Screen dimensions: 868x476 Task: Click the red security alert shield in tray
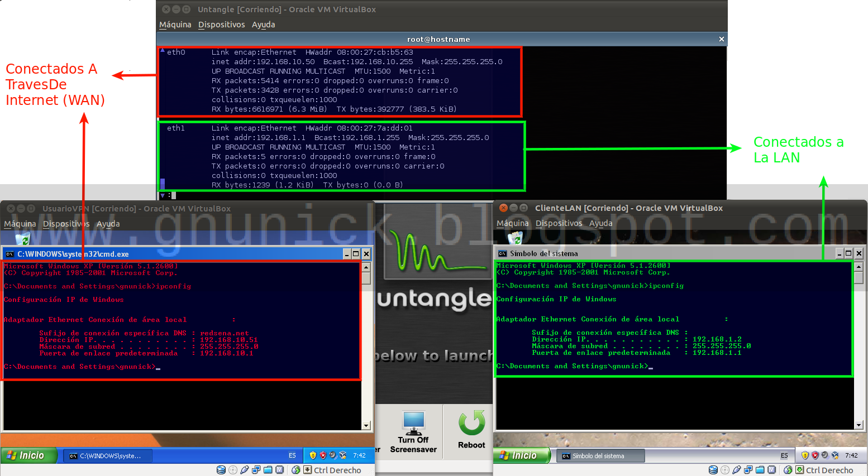pos(323,455)
